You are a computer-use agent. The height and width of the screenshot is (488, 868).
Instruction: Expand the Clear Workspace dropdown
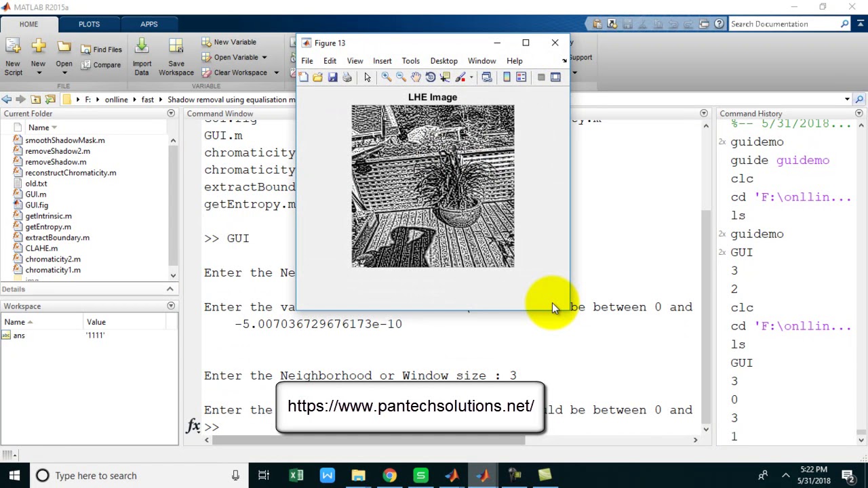276,73
